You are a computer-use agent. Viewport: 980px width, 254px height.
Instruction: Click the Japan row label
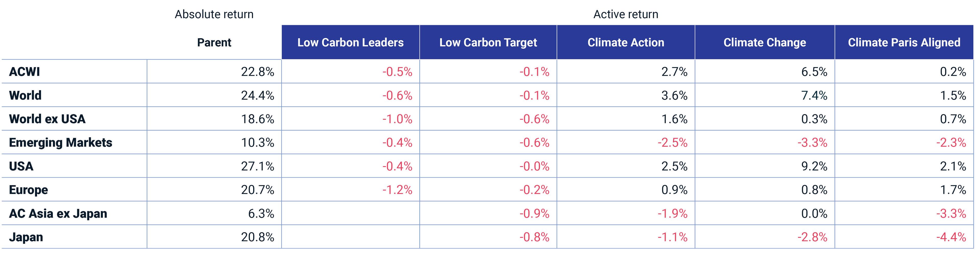tap(26, 237)
